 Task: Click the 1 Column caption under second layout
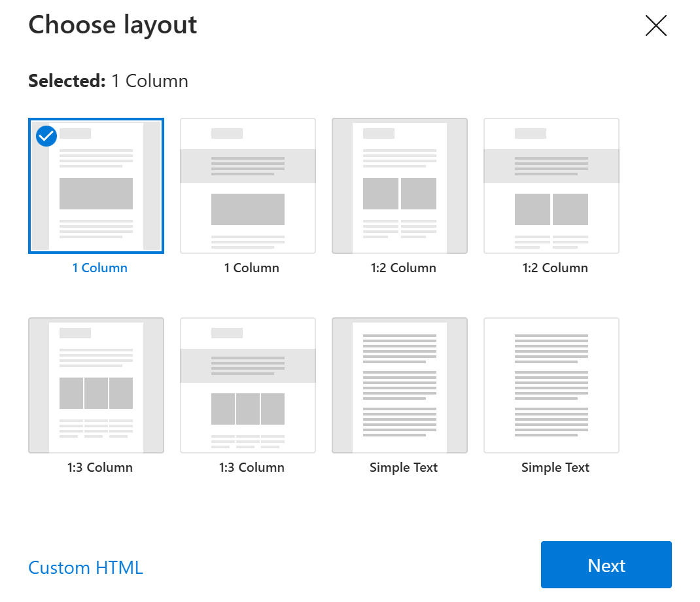pos(251,268)
